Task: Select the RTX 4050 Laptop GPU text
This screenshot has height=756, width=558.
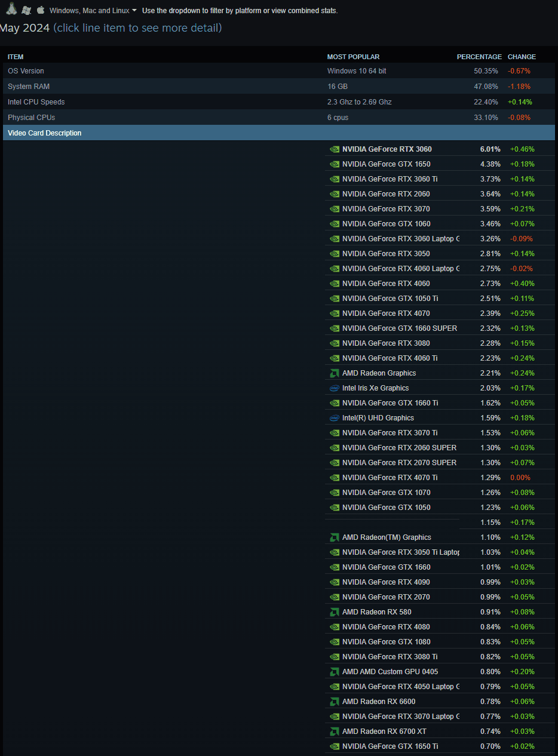Action: pyautogui.click(x=401, y=687)
